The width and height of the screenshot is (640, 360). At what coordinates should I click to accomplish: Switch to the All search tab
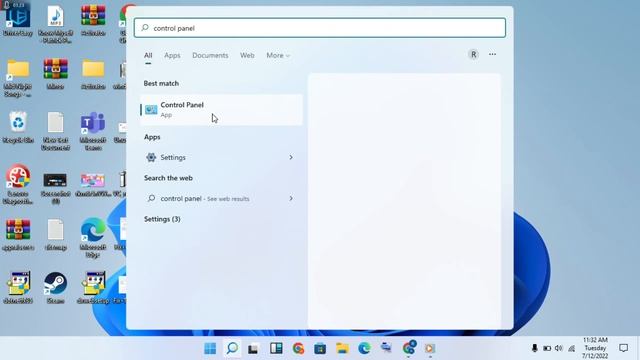point(148,55)
